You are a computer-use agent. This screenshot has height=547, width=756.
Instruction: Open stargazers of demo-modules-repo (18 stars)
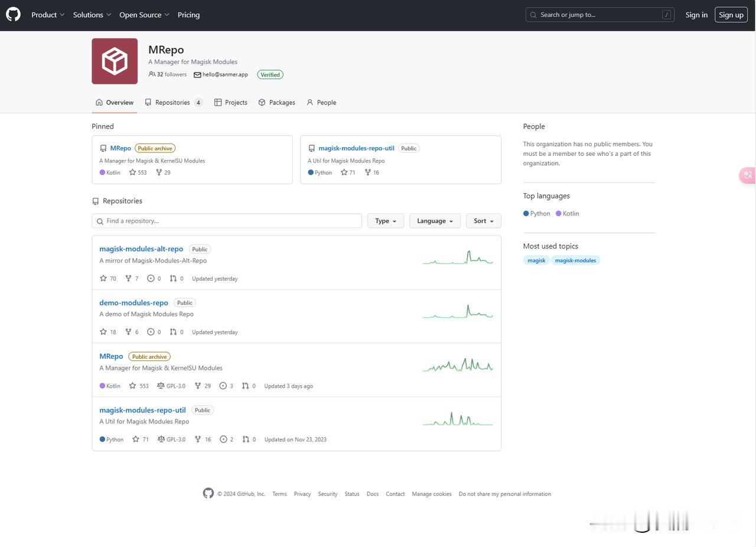click(x=108, y=332)
